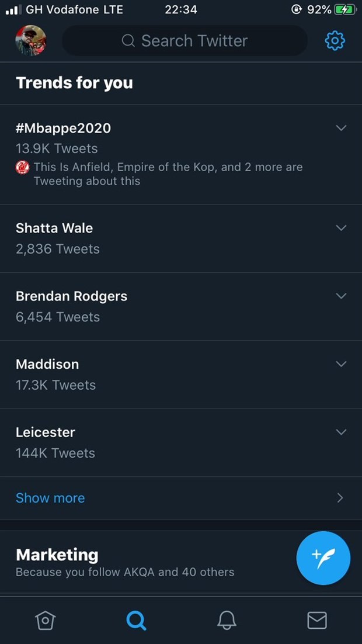Click the Show more link
362x644 pixels.
click(x=50, y=498)
